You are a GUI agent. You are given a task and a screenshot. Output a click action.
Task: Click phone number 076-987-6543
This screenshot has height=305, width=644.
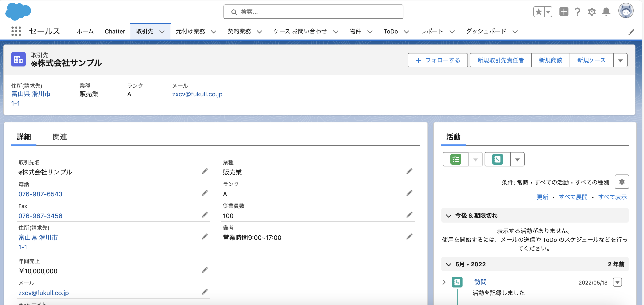coord(40,194)
